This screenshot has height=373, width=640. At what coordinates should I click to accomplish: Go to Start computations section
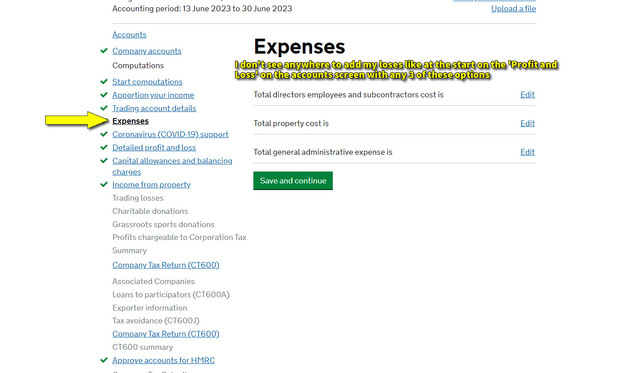pos(147,82)
